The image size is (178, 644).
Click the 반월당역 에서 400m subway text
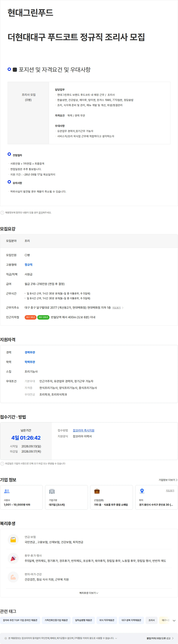pyautogui.click(x=73, y=317)
